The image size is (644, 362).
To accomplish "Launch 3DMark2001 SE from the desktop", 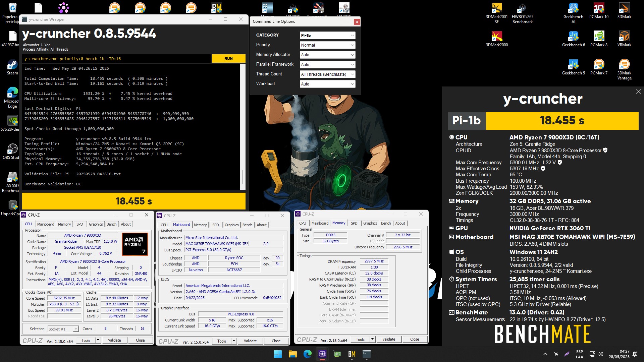I will pos(497,13).
